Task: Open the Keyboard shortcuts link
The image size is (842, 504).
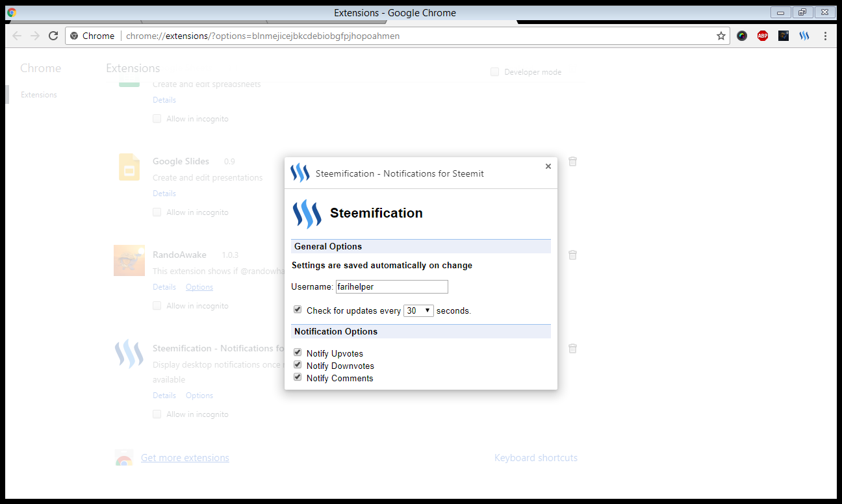Action: click(536, 458)
